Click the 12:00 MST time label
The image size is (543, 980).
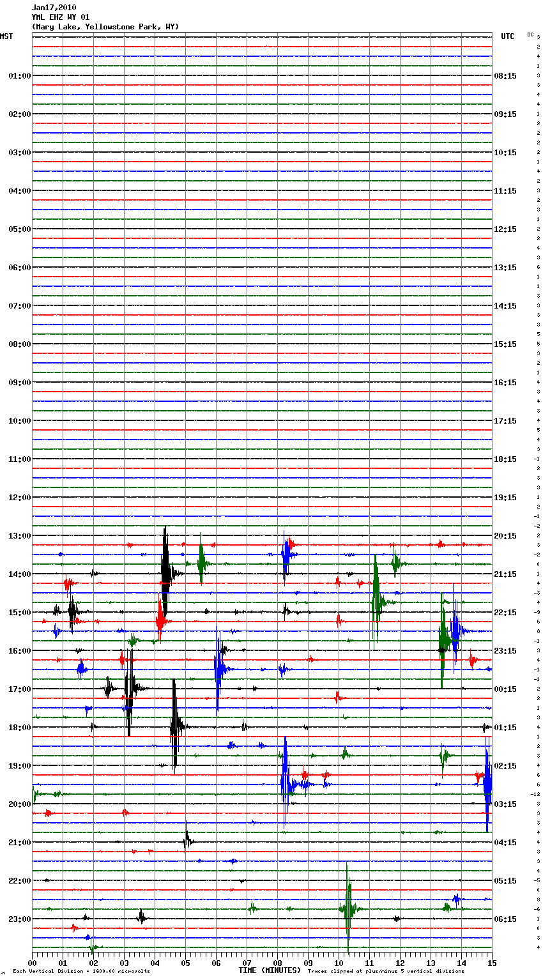click(20, 498)
